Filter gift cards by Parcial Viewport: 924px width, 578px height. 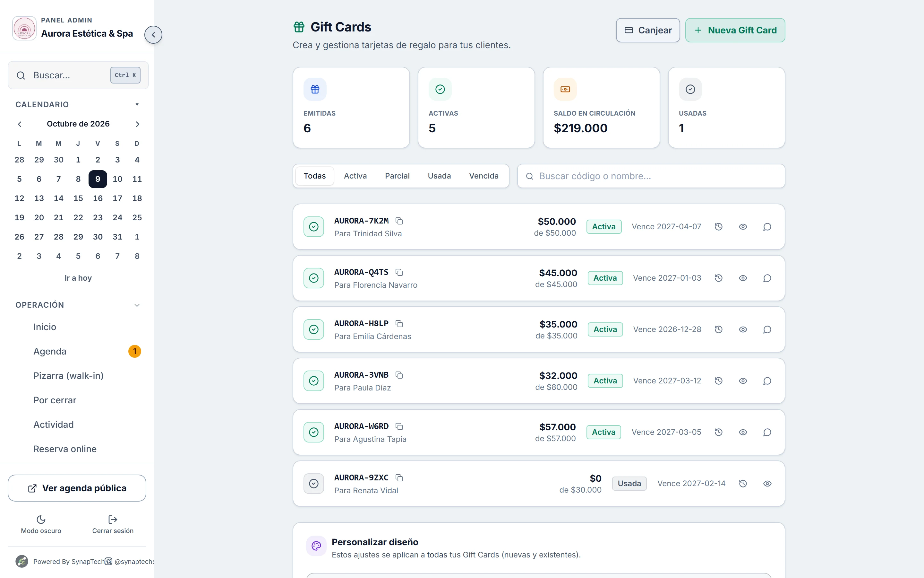pos(397,176)
